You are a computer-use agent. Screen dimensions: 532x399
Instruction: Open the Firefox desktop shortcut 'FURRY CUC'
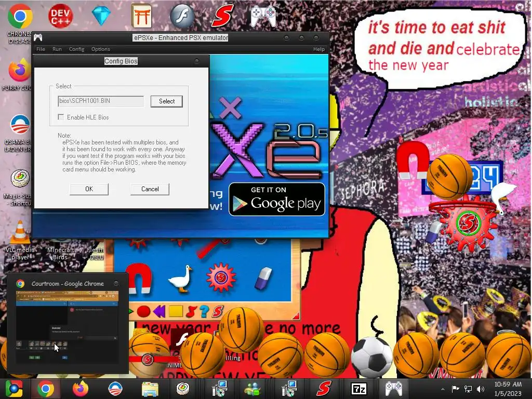pyautogui.click(x=19, y=75)
